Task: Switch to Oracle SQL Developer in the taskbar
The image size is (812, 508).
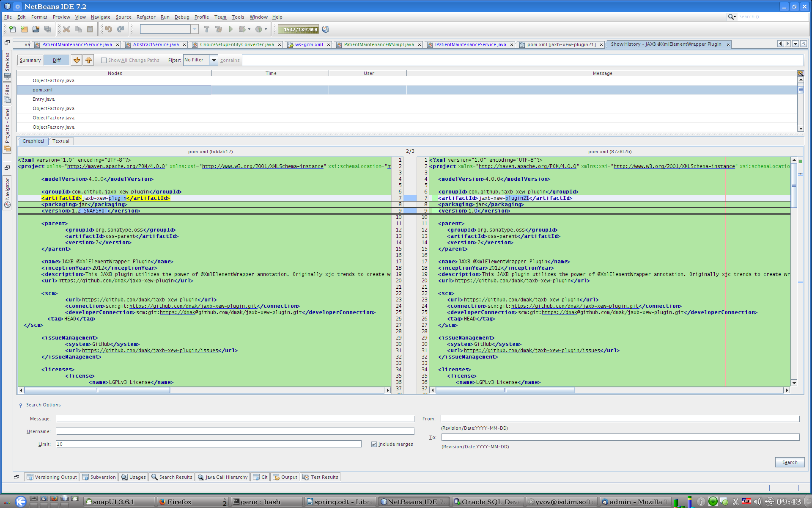Action: 488,502
